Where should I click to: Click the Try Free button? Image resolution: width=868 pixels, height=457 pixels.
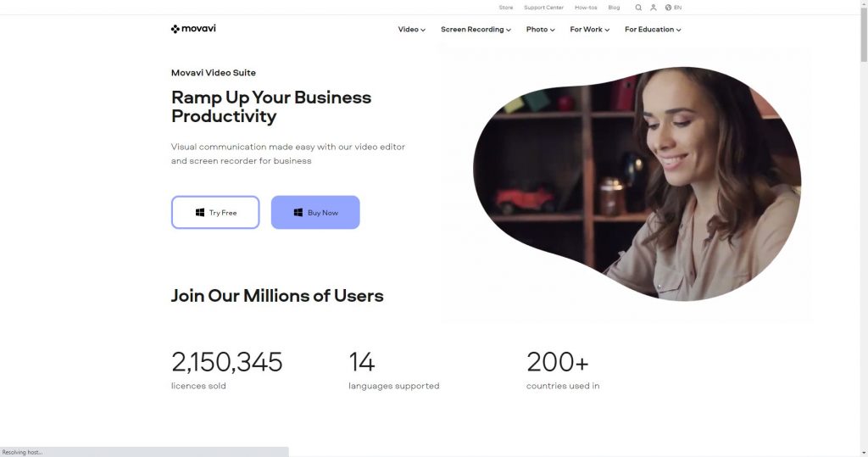(x=215, y=212)
